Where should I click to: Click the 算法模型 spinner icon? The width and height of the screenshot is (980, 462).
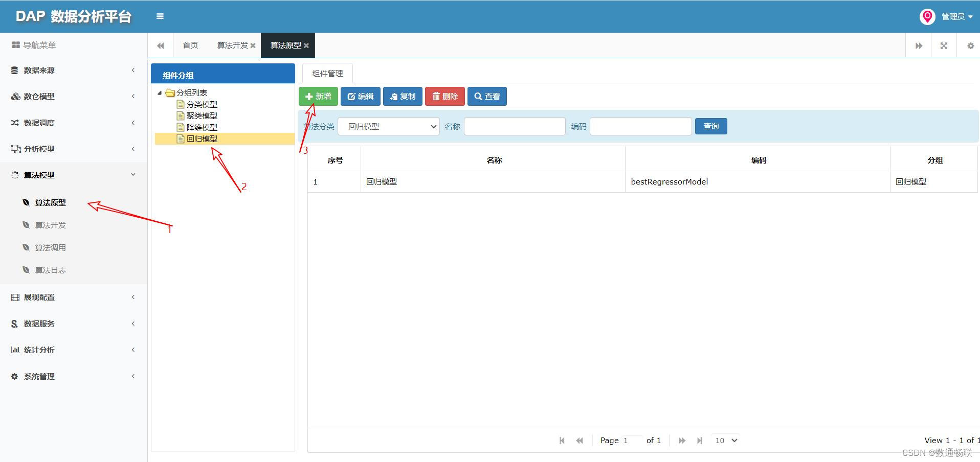(x=15, y=175)
